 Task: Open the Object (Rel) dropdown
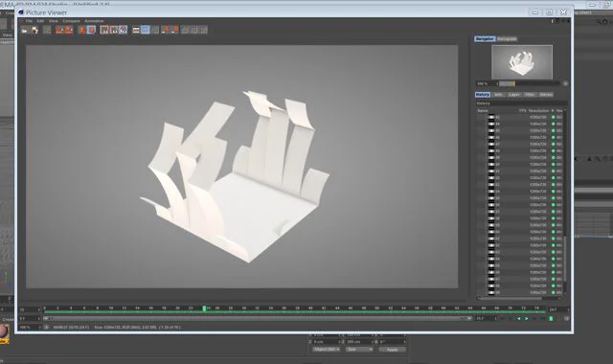[x=326, y=349]
